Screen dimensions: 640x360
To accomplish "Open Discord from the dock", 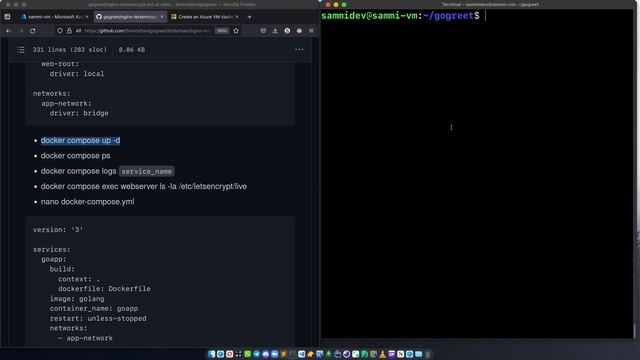I will point(266,354).
